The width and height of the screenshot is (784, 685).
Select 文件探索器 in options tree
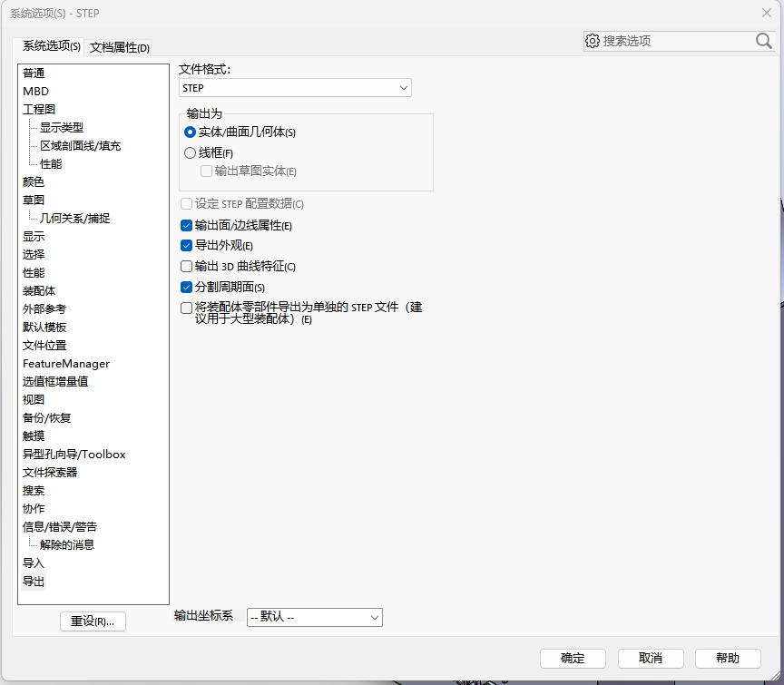50,473
